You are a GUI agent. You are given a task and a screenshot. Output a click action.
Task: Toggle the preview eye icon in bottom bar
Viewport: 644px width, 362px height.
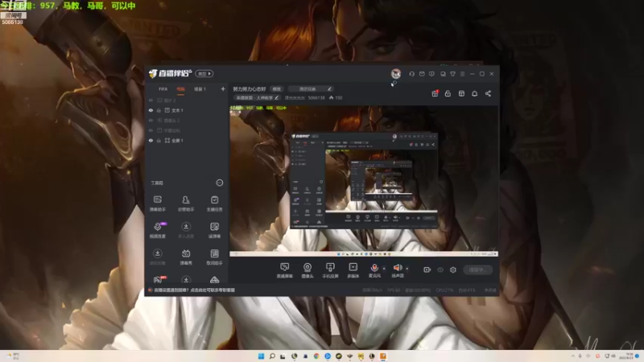pyautogui.click(x=440, y=269)
